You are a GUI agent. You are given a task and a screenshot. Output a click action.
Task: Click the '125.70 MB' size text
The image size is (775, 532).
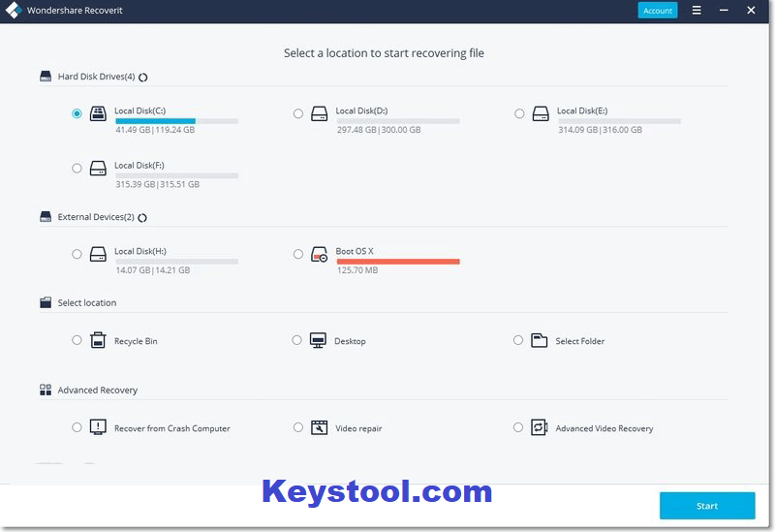tap(357, 270)
